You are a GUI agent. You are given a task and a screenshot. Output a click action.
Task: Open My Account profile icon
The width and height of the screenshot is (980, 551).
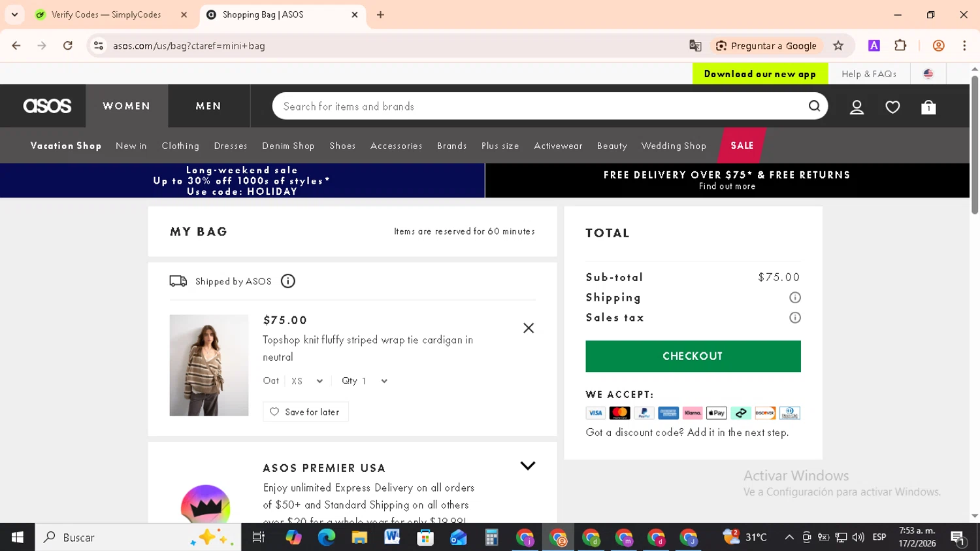click(857, 107)
